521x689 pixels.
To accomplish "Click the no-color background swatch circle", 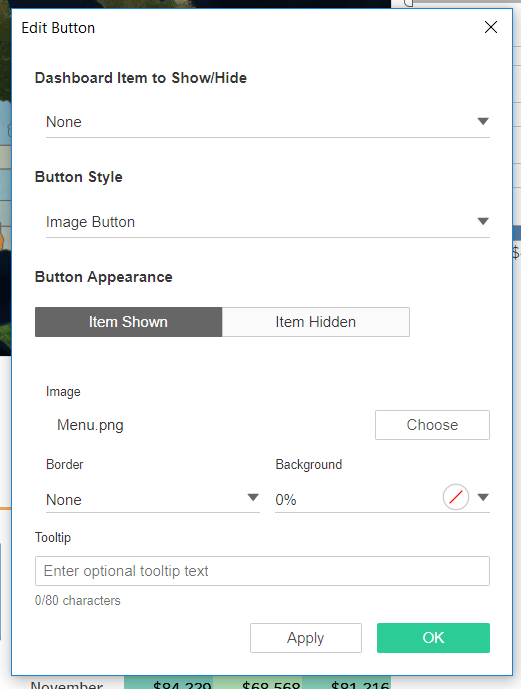I will click(456, 497).
